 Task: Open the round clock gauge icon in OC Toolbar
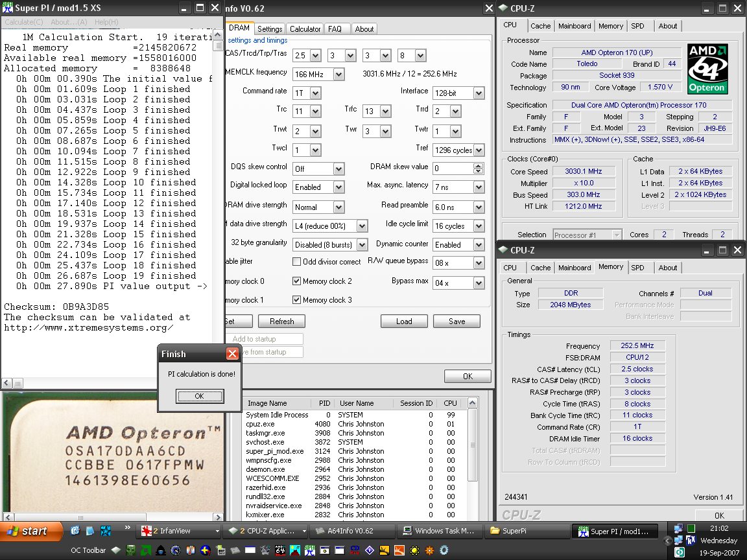point(176,550)
